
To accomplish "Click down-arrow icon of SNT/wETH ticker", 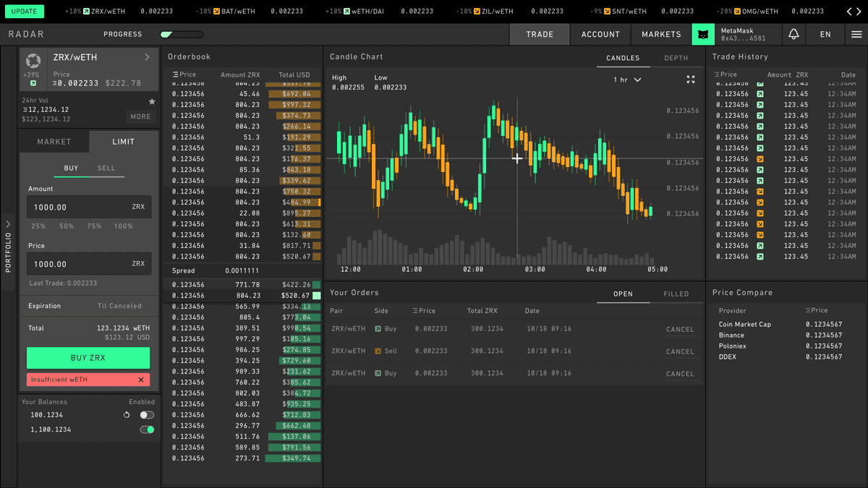I will tap(607, 12).
